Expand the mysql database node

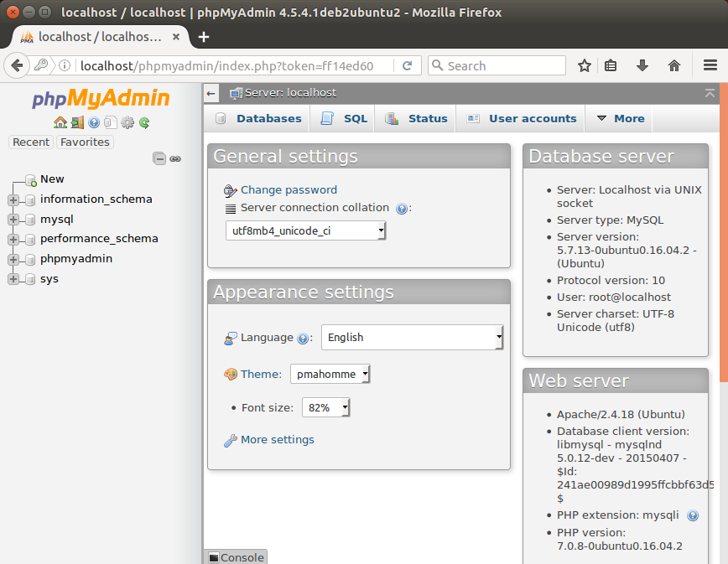(x=13, y=220)
